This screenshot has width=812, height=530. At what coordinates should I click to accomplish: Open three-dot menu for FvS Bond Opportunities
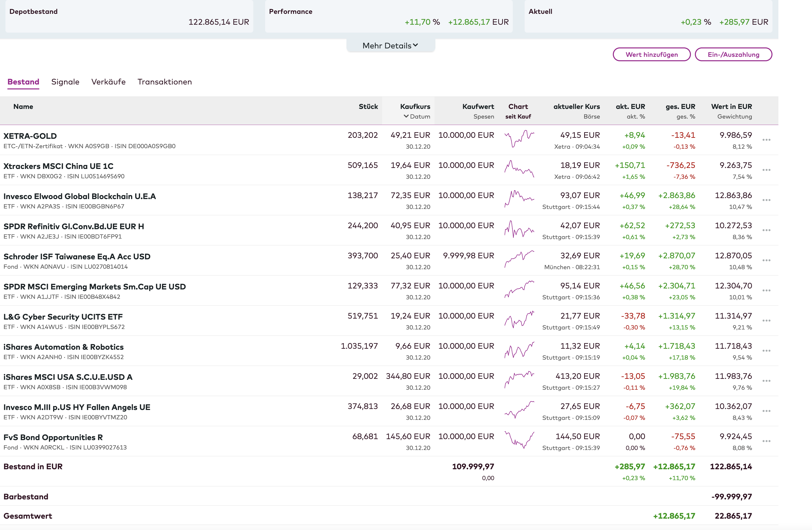click(766, 441)
